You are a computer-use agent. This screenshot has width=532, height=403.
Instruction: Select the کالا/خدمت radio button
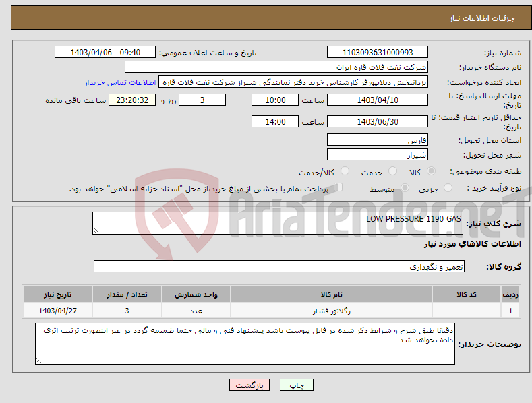(345, 171)
